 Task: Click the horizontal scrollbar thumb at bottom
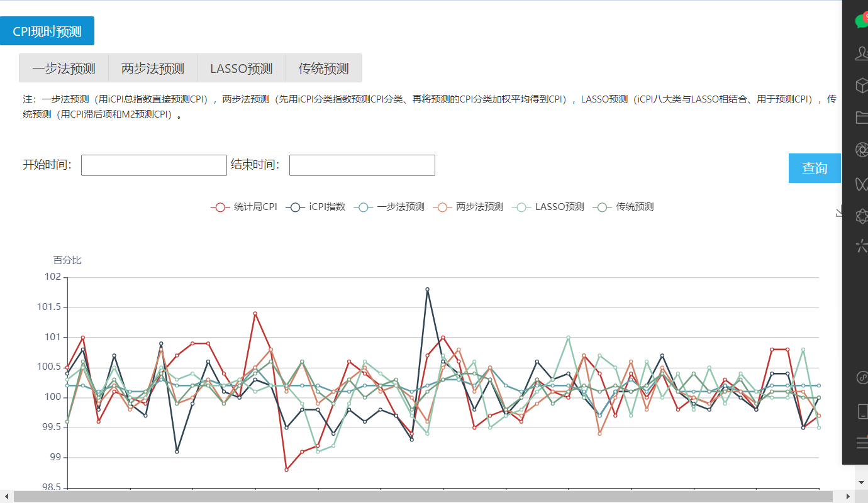point(423,497)
